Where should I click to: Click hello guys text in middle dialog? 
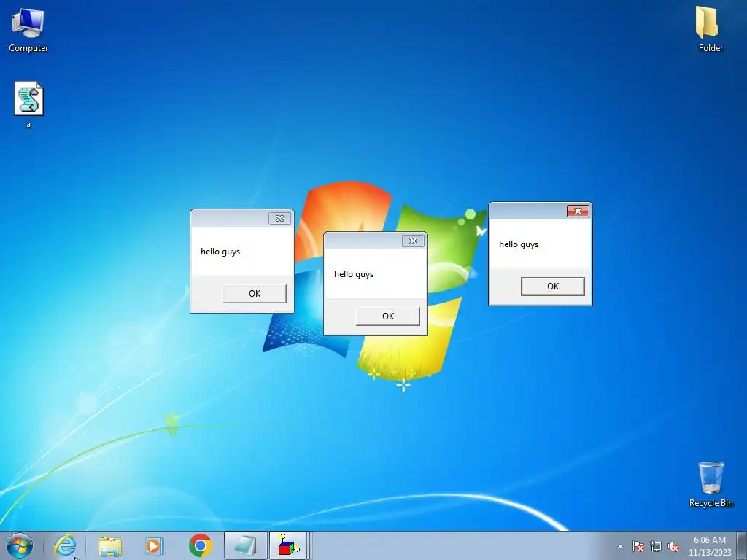tap(354, 274)
